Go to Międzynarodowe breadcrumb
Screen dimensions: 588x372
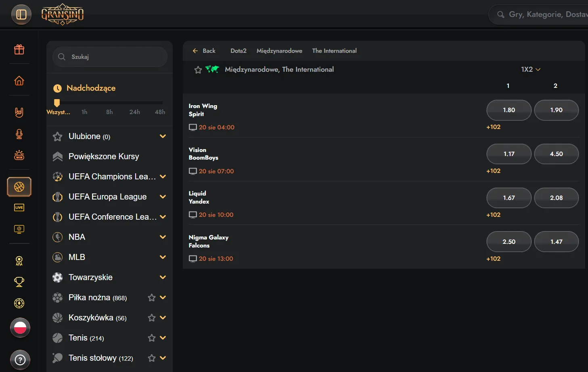[x=279, y=51]
